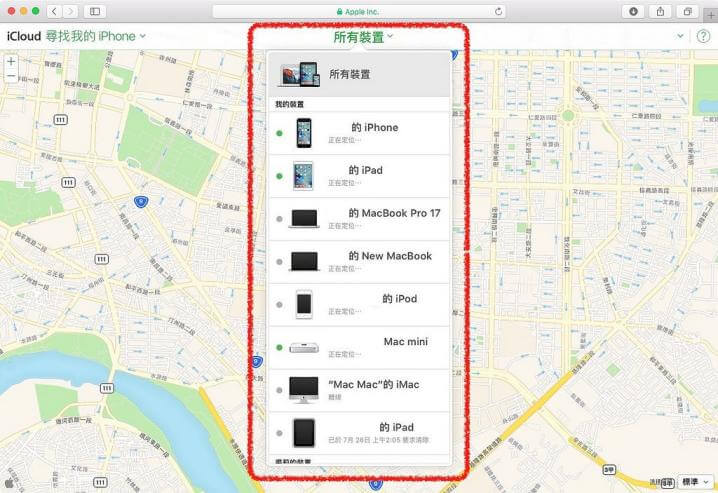Viewport: 718px width, 493px height.
Task: Show all tabs overview button
Action: click(x=687, y=11)
